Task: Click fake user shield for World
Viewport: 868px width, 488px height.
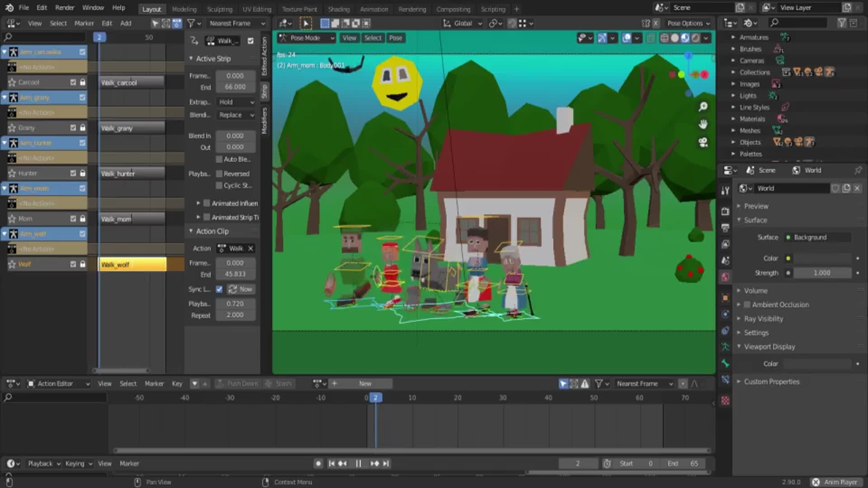Action: tap(835, 188)
